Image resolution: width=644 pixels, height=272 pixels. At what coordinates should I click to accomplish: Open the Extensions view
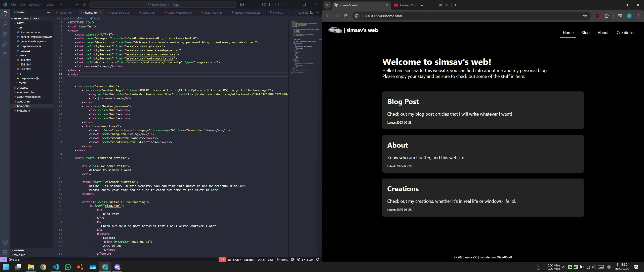[5, 54]
